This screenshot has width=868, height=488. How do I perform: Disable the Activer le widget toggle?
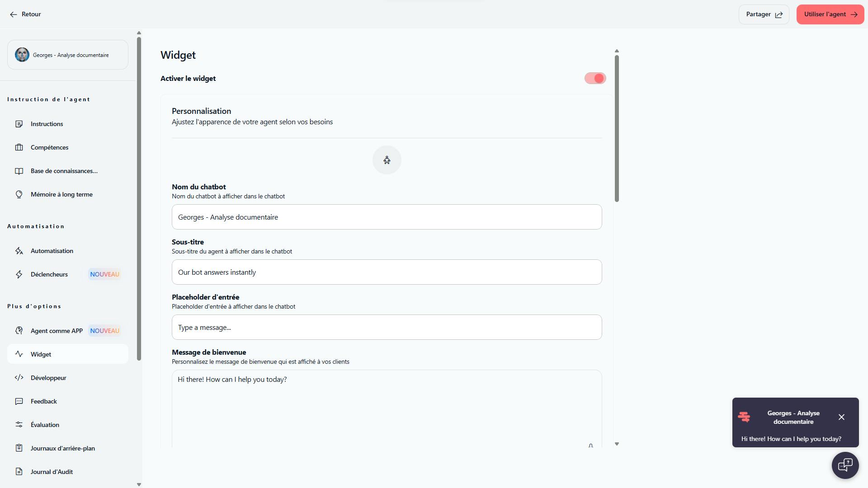(x=595, y=79)
